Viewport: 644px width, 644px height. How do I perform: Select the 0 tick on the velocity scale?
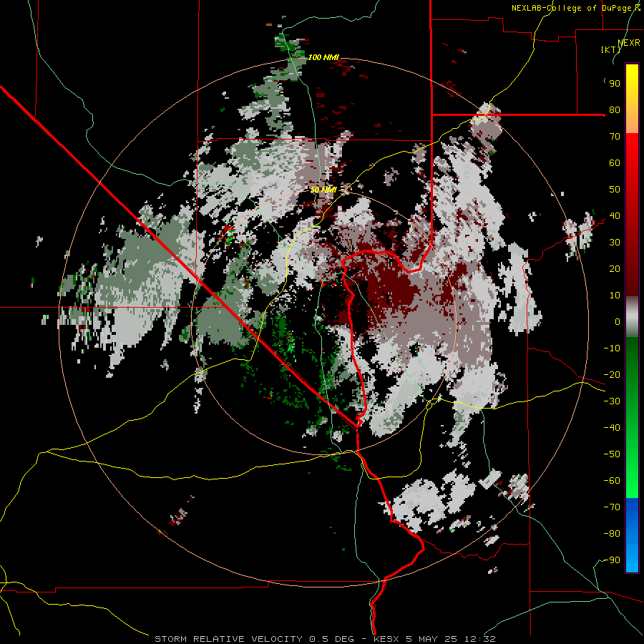(x=618, y=322)
